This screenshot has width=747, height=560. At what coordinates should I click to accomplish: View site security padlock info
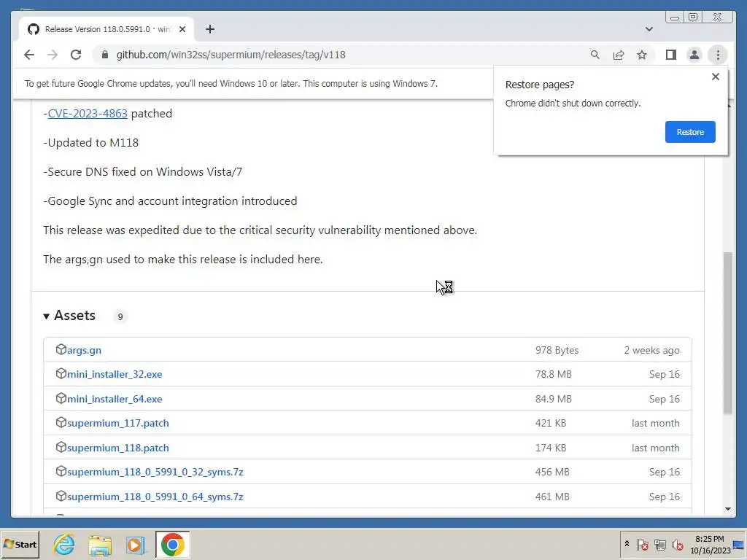coord(105,55)
